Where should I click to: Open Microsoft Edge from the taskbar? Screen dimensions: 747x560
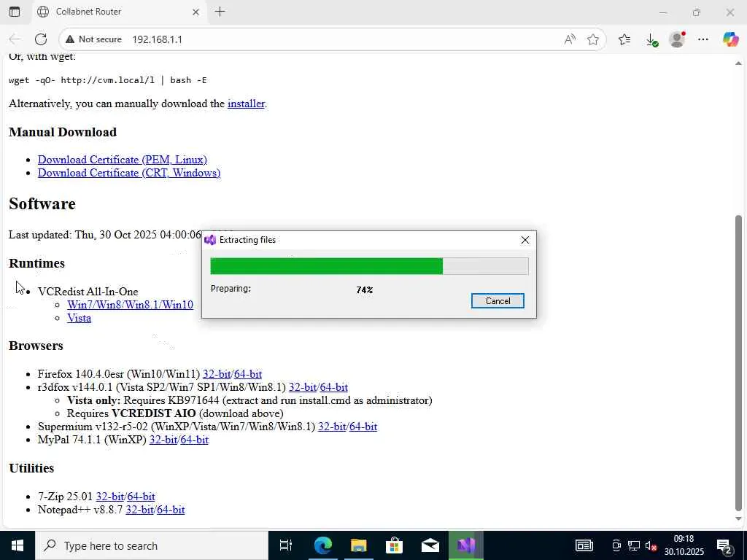(322, 545)
